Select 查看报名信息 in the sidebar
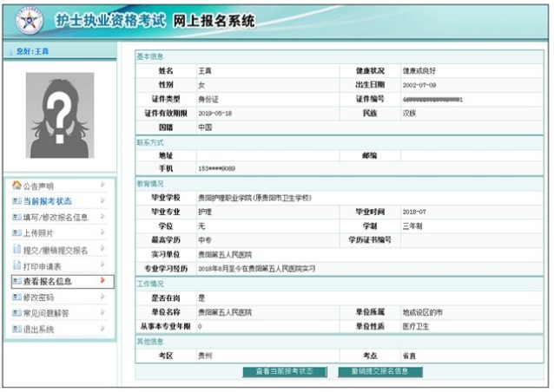The image size is (554, 392). point(47,282)
